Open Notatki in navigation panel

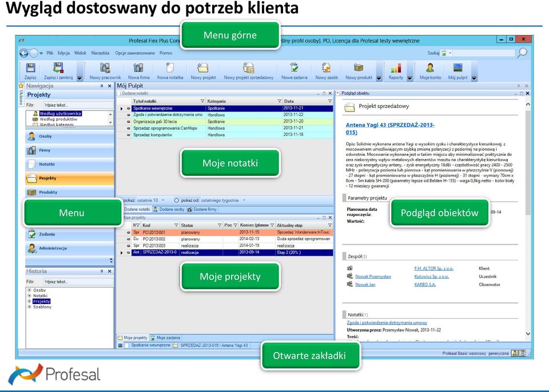tap(70, 164)
